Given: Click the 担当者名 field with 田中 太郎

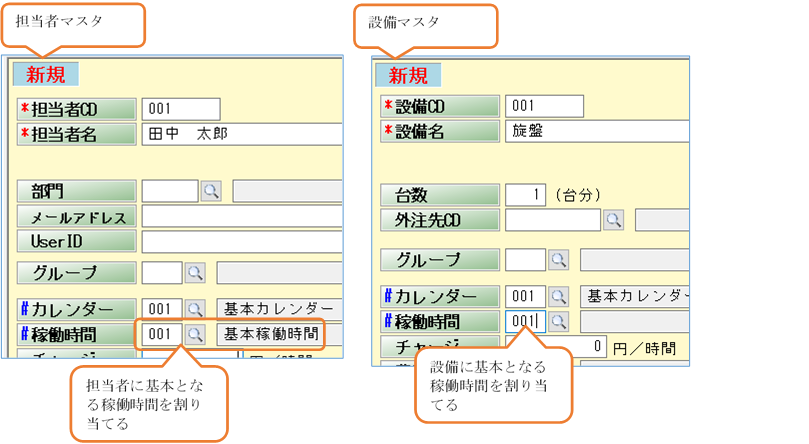Looking at the screenshot, I should [242, 134].
